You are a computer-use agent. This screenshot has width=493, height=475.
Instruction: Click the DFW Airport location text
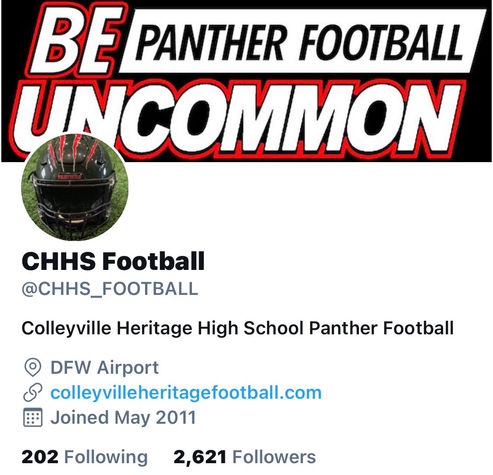(104, 368)
